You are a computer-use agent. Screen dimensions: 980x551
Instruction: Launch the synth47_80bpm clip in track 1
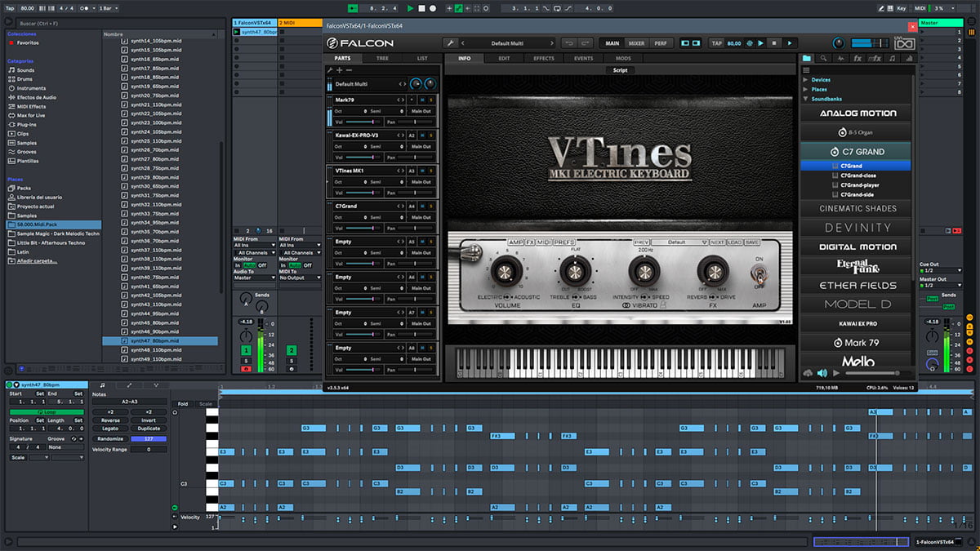237,32
